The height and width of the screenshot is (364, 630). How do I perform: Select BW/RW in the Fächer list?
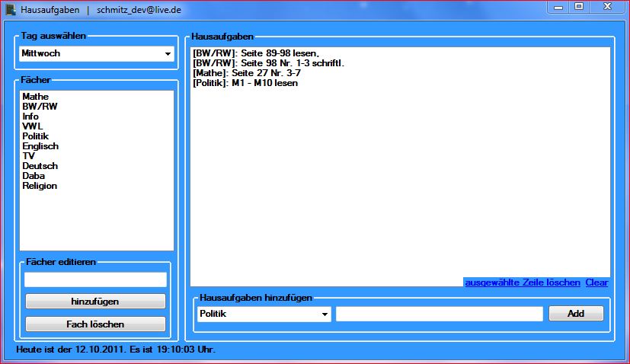[40, 107]
